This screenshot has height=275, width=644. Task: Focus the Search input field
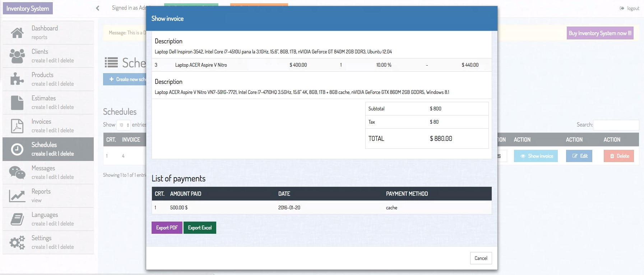[x=616, y=125]
